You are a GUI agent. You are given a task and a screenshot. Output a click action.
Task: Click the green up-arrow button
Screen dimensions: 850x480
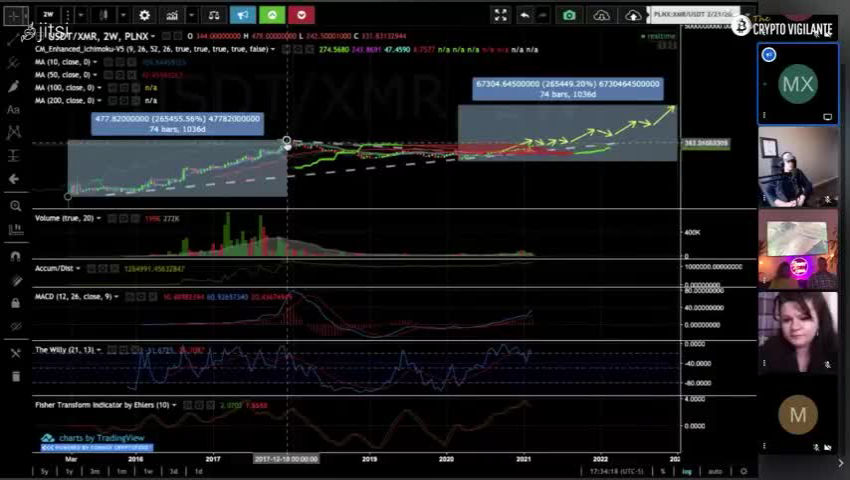(x=272, y=15)
